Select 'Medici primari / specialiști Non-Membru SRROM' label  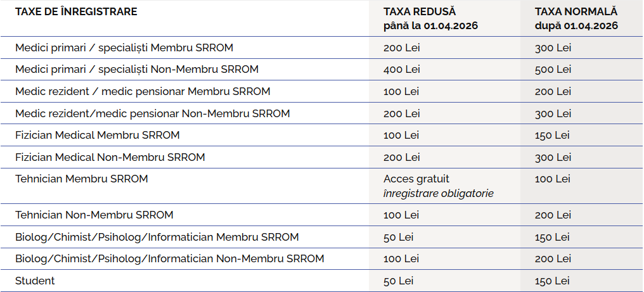[137, 69]
